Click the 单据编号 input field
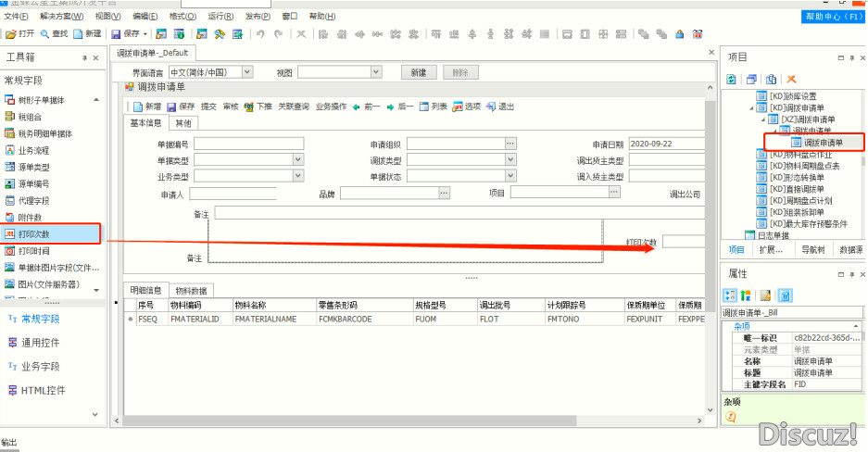Viewport: 868px width, 452px height. (247, 144)
